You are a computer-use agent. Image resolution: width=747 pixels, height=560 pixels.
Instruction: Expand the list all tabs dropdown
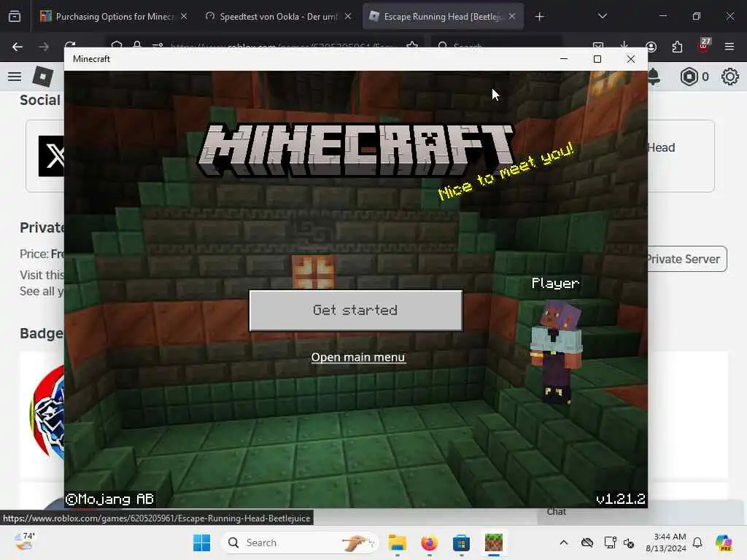pyautogui.click(x=602, y=17)
